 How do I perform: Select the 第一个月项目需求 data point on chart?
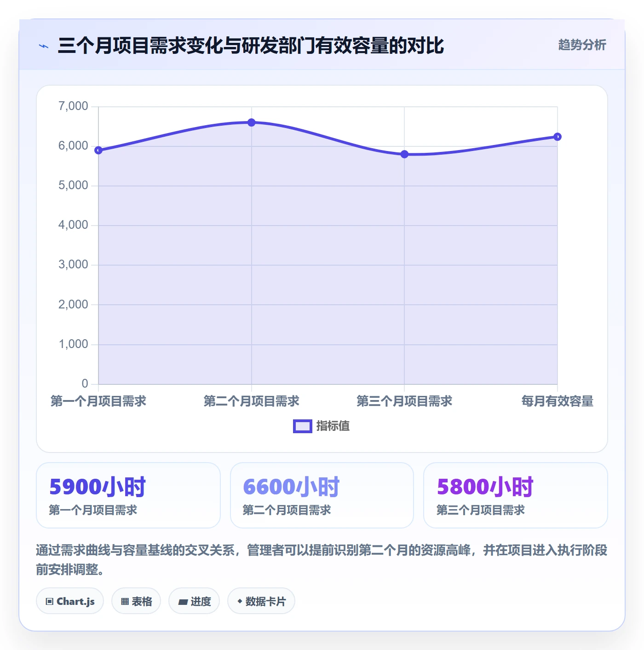click(x=98, y=150)
